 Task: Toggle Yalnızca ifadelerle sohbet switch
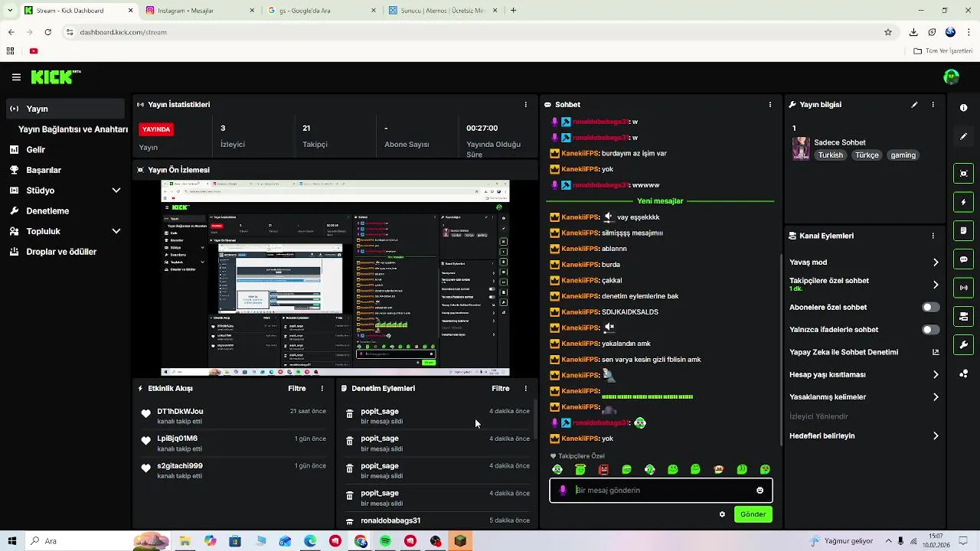click(930, 330)
